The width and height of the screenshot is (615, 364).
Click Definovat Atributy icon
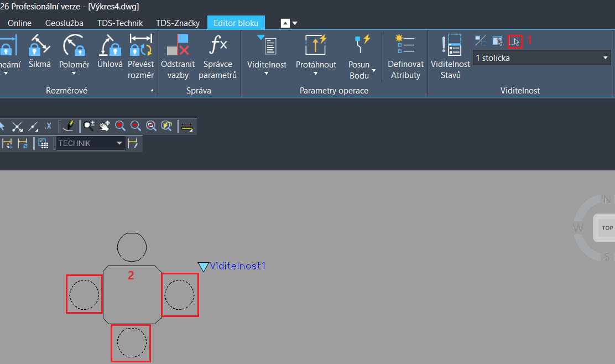coord(405,45)
